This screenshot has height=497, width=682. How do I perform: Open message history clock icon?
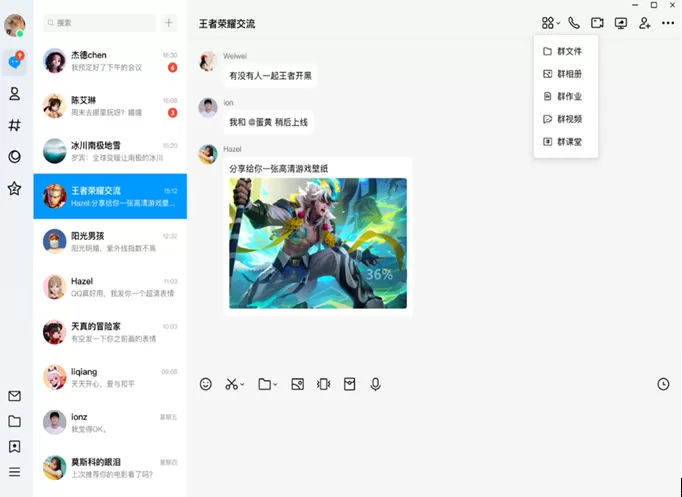663,384
